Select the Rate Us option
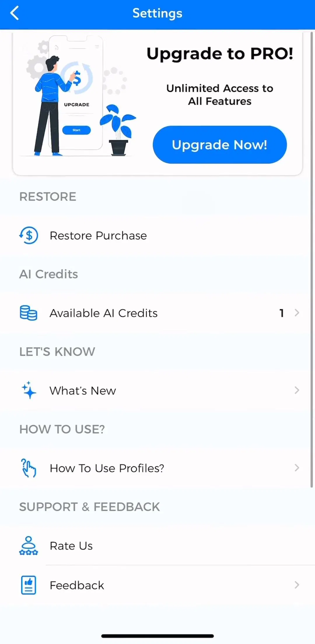Screen dimensions: 315x644 157,546
